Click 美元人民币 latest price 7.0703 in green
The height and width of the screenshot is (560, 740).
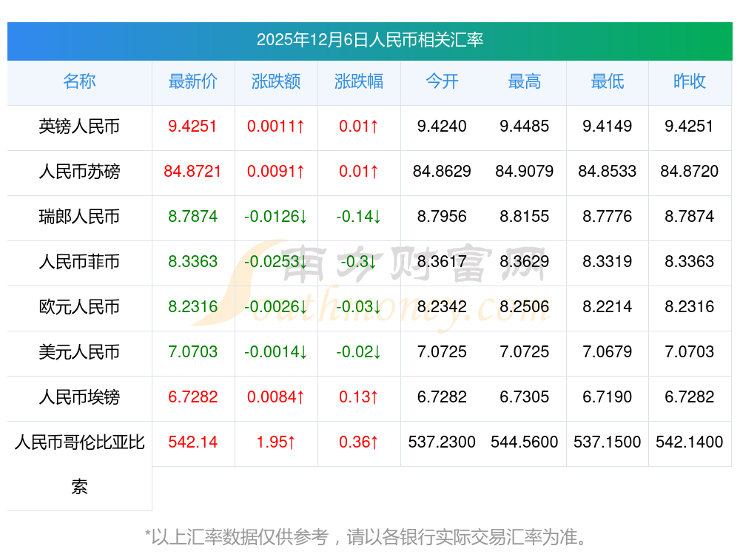click(192, 352)
